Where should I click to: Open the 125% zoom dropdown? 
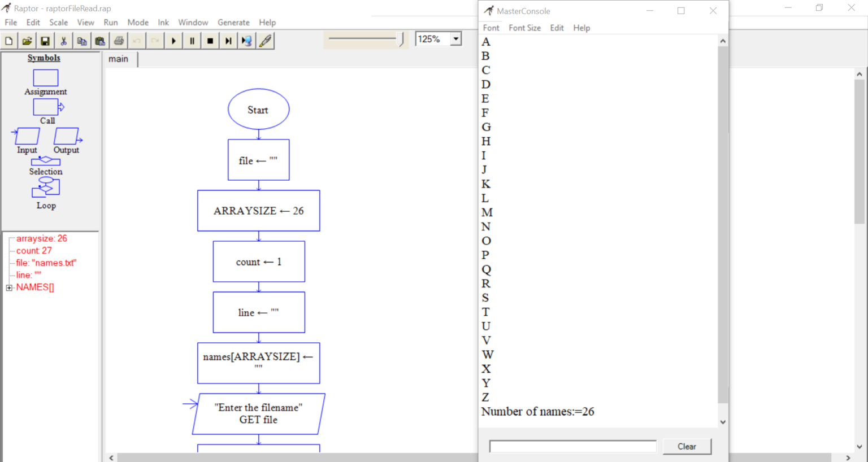pyautogui.click(x=455, y=39)
